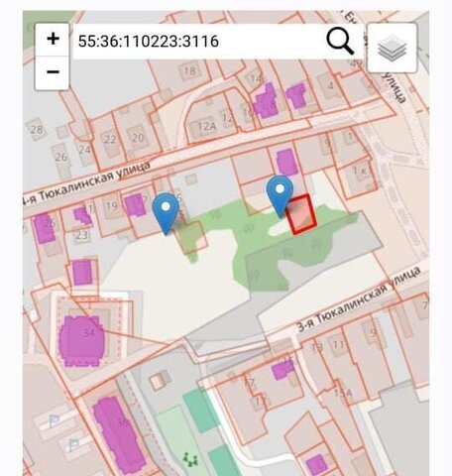Screen dimensions: 452x476
Task: Click the house numbered 28
Action: pos(36,130)
